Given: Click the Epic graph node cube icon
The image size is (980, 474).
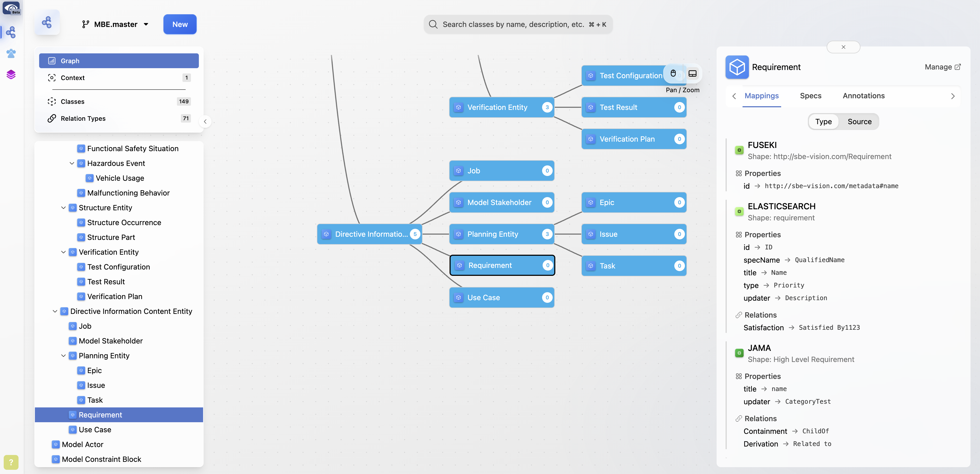Looking at the screenshot, I should point(590,203).
